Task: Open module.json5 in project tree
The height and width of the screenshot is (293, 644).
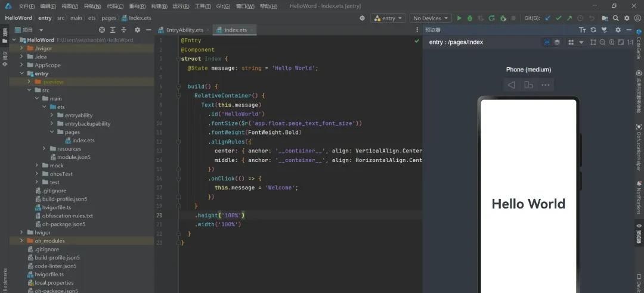Action: click(73, 157)
